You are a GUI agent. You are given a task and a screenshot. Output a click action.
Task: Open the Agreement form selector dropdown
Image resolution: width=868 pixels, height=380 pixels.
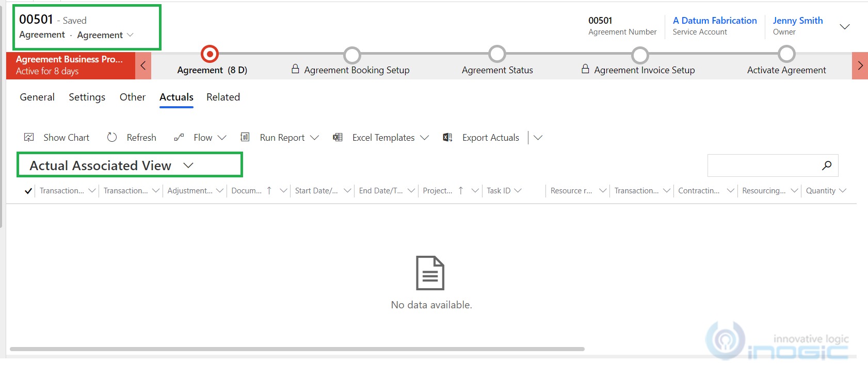[x=130, y=35]
